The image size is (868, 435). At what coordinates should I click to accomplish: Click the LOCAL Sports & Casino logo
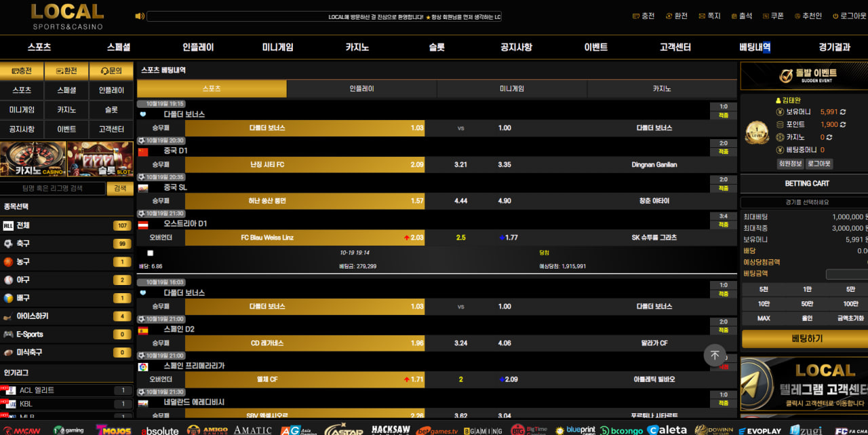[67, 17]
